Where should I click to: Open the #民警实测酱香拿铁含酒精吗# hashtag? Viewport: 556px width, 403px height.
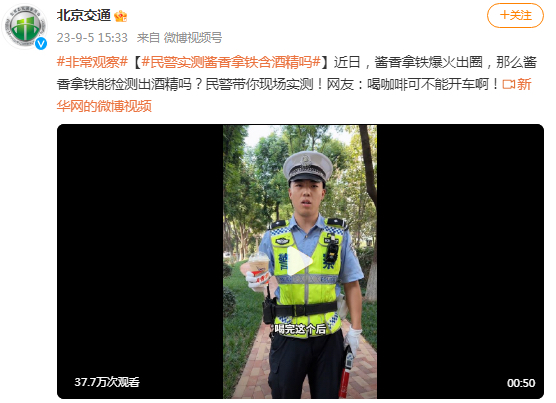231,62
